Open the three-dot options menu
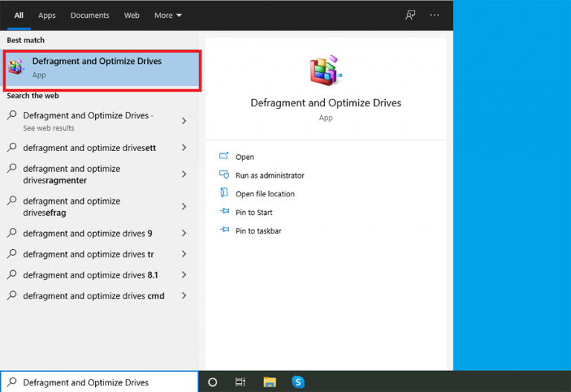The image size is (571, 392). coord(435,15)
